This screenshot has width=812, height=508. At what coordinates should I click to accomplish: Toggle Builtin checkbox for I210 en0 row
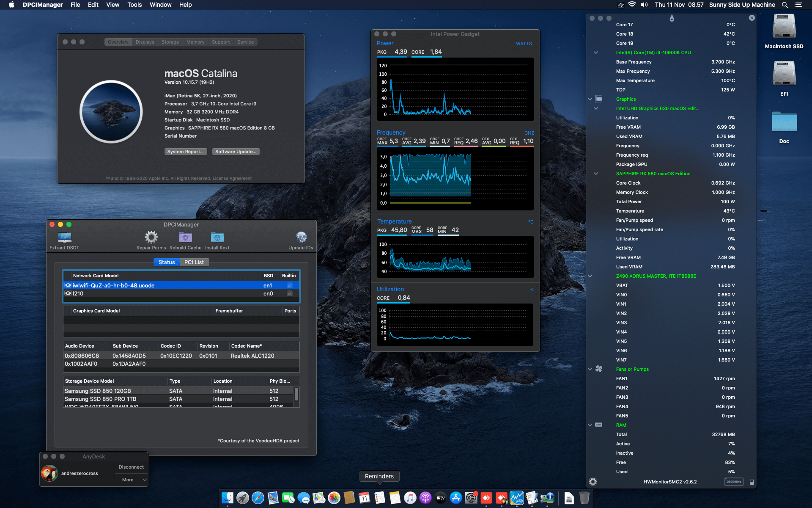(x=290, y=293)
